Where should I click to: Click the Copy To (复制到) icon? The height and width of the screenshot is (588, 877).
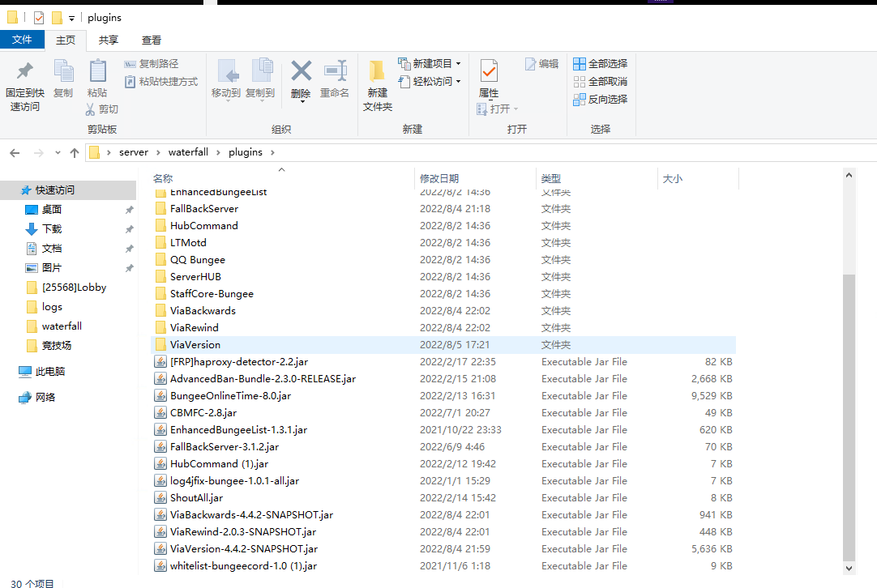click(x=261, y=71)
